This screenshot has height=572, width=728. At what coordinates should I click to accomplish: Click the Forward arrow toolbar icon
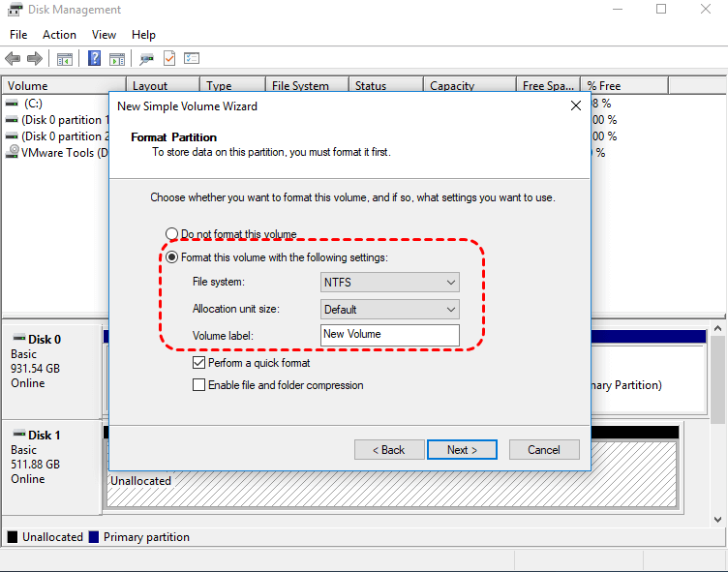(35, 59)
